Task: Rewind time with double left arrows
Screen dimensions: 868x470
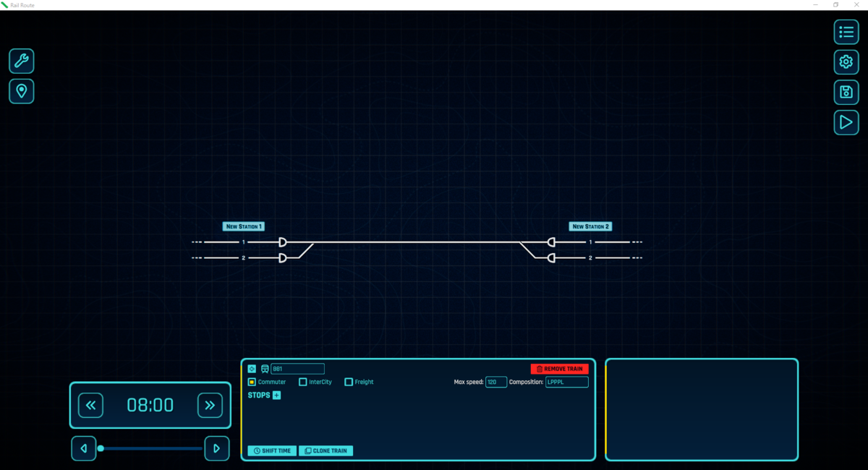Action: click(90, 406)
